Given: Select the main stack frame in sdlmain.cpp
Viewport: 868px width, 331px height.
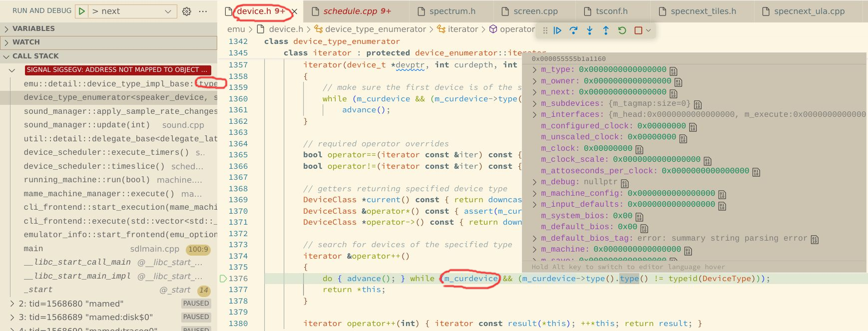Looking at the screenshot, I should coord(33,249).
